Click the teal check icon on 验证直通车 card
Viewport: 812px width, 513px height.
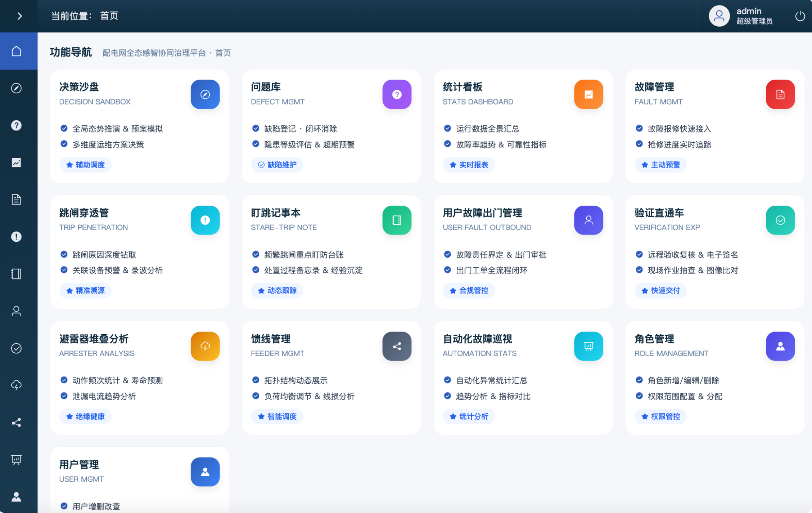click(x=780, y=220)
